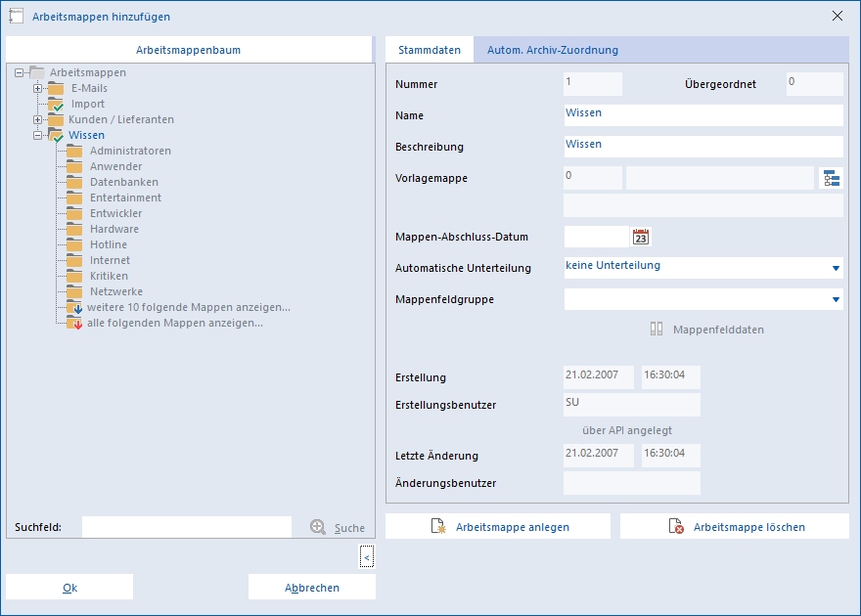Click the red-arrow alle folgenden Mappen icon
This screenshot has height=616, width=861.
[74, 323]
